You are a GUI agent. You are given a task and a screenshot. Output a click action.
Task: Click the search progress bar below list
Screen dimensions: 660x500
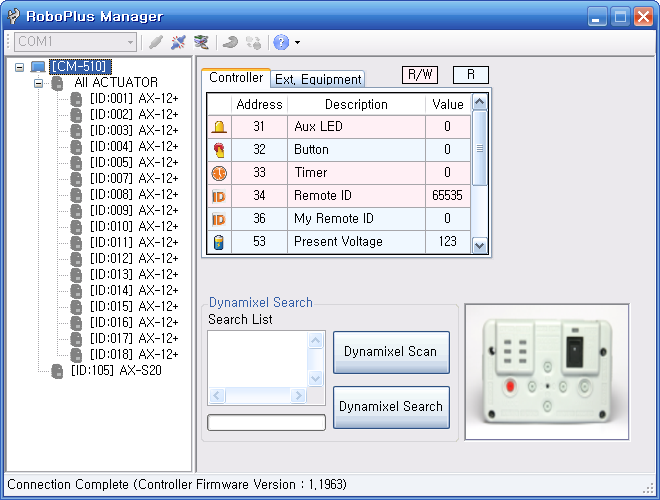pos(266,423)
